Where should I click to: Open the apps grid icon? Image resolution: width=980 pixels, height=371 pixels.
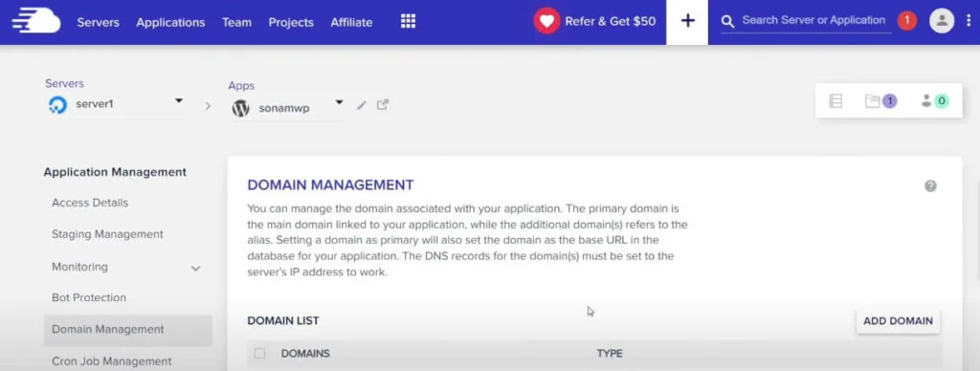point(408,22)
